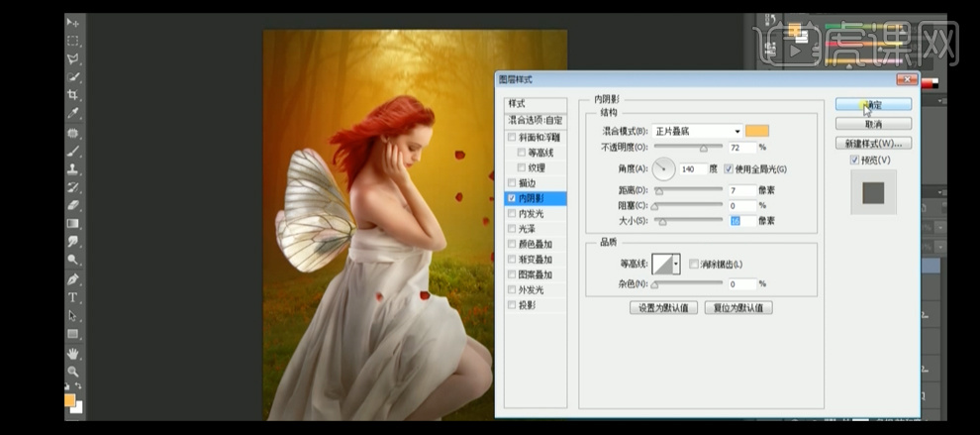This screenshot has width=980, height=435.
Task: Click the 距离 slider
Action: point(688,190)
